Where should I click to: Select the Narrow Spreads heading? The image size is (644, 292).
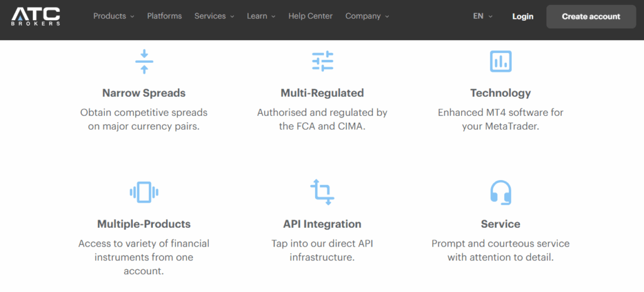(x=144, y=93)
